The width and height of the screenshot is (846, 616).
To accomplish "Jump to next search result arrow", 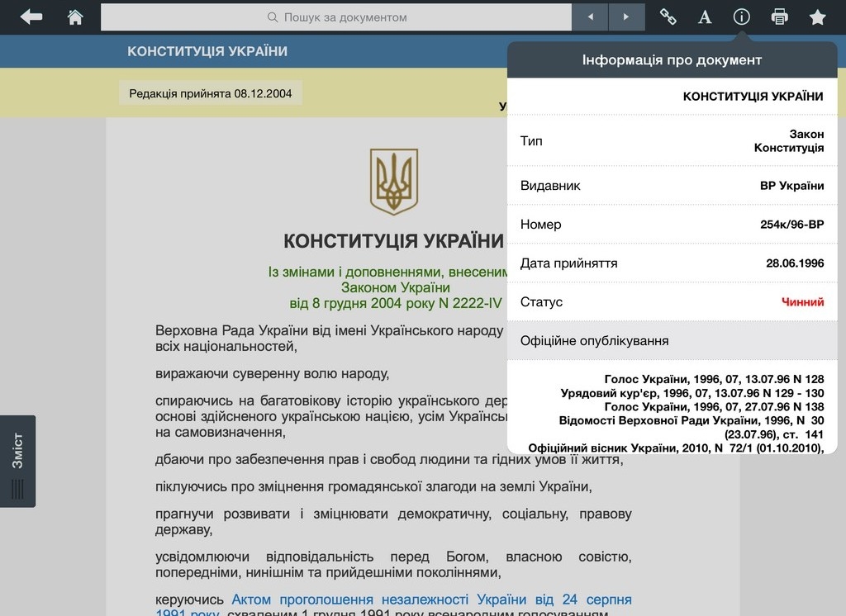I will coord(626,17).
